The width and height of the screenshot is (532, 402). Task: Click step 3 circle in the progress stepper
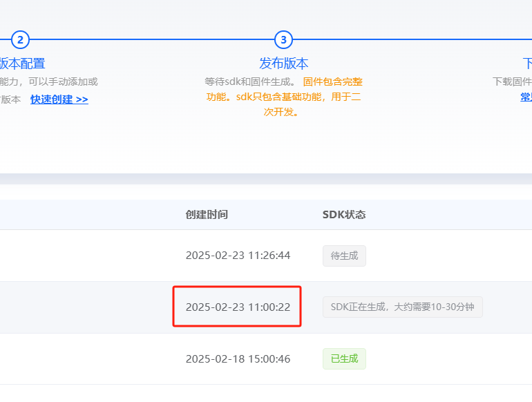283,39
